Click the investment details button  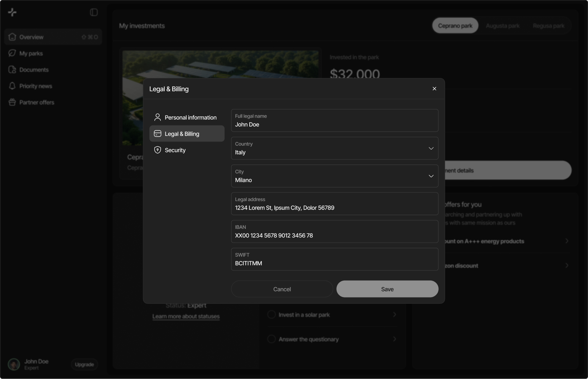(508, 170)
